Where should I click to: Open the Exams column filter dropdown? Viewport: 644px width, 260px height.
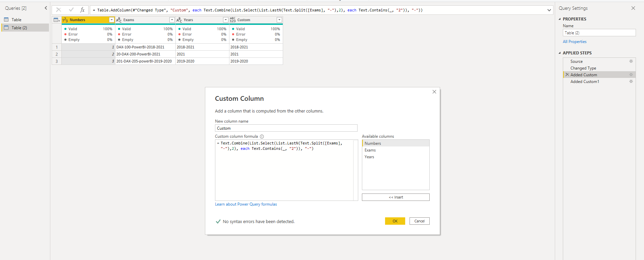tap(172, 20)
